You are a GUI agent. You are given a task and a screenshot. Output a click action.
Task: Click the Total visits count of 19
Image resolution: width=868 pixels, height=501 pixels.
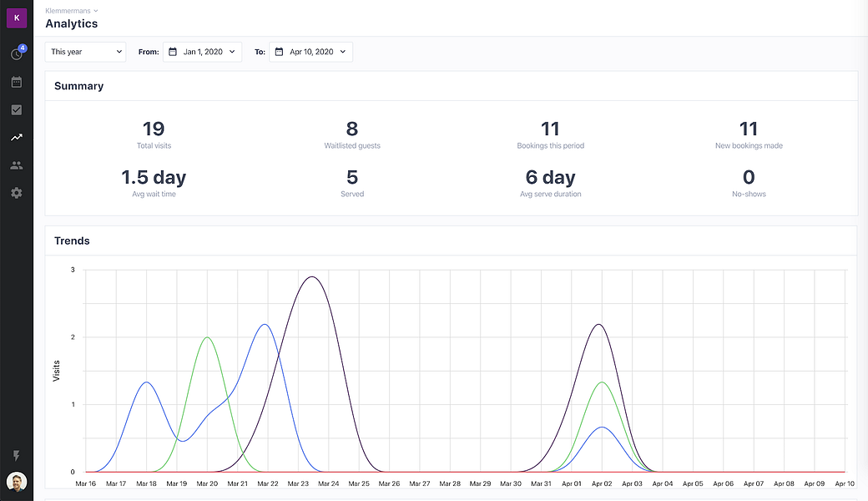[154, 129]
